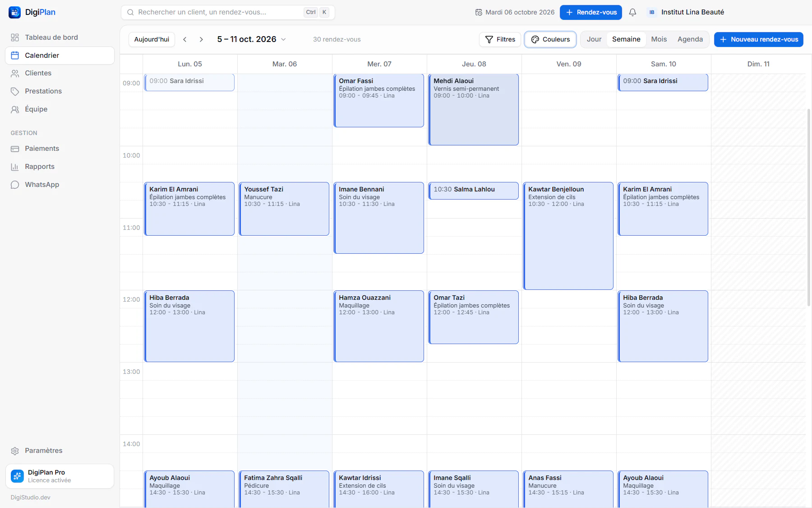Click the WhatsApp chat bubble icon

pos(15,185)
